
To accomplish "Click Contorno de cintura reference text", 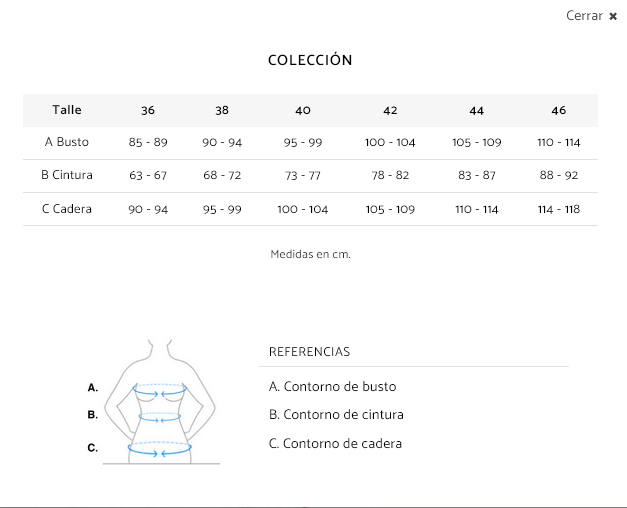I will 336,415.
